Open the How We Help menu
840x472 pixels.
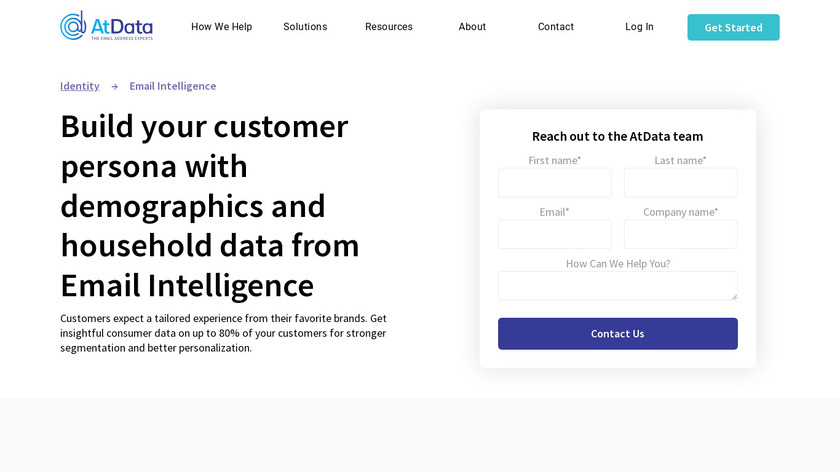[221, 27]
